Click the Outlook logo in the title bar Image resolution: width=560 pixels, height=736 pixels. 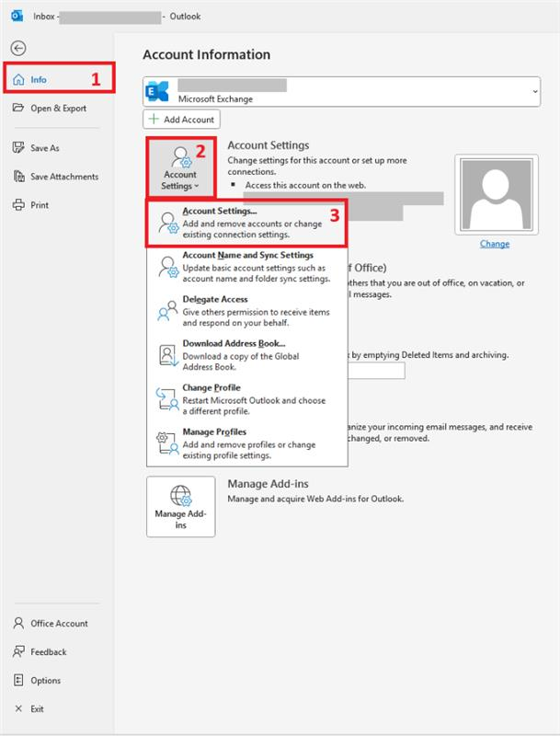click(17, 16)
